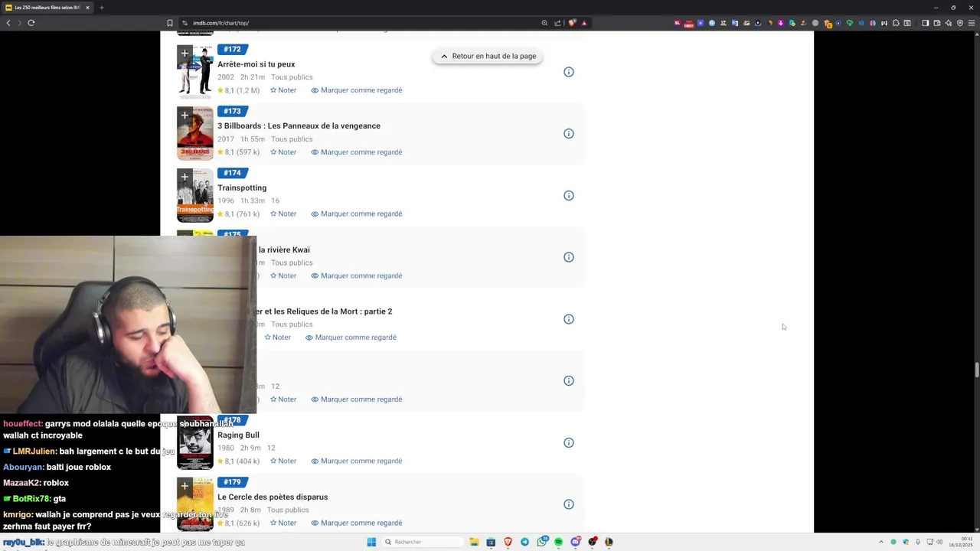Close the IMDb browser tab
This screenshot has width=980, height=551.
[87, 8]
